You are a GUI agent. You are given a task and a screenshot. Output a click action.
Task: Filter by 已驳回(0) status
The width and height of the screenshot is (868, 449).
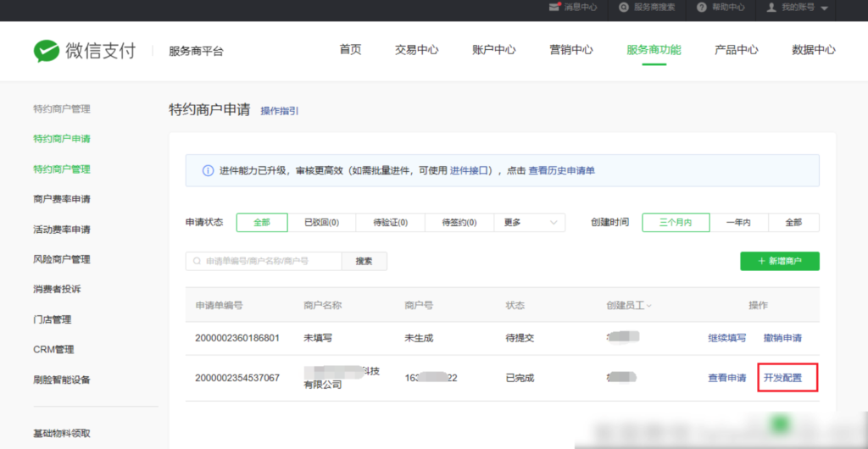[321, 223]
